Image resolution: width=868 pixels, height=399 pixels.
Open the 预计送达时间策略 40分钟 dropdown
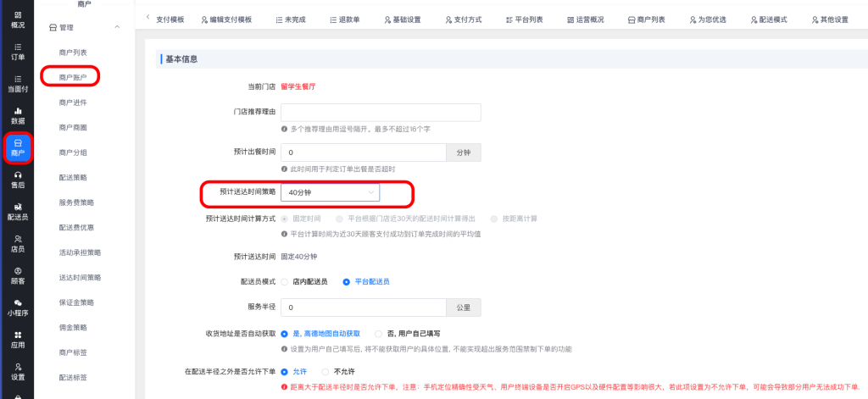coord(331,192)
